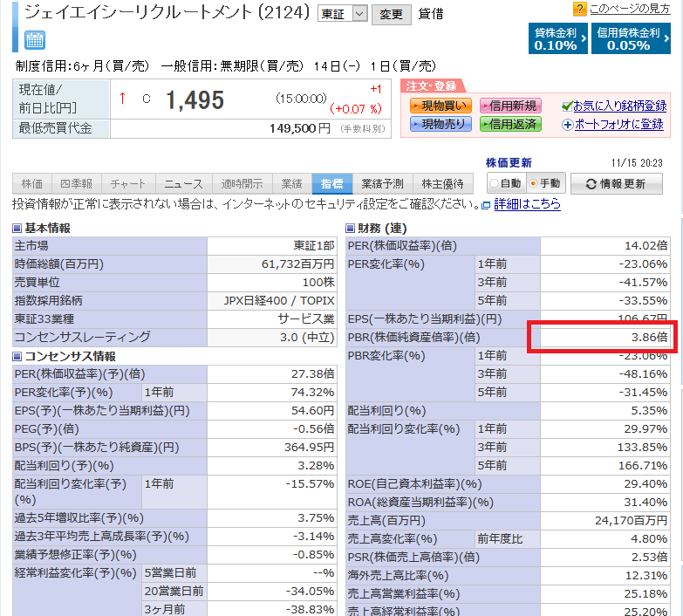Click the 配当利回り(予) value 3.28%
Viewport: 683px width, 616px height.
[316, 465]
